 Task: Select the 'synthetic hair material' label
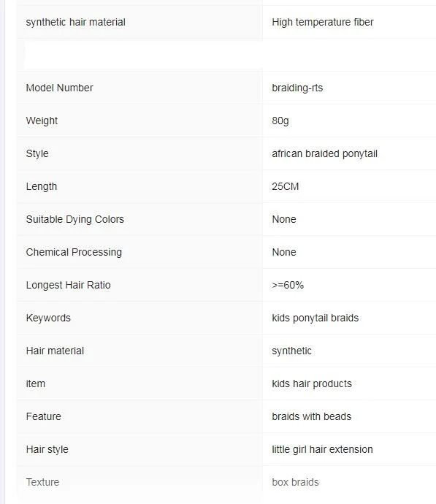[x=75, y=22]
